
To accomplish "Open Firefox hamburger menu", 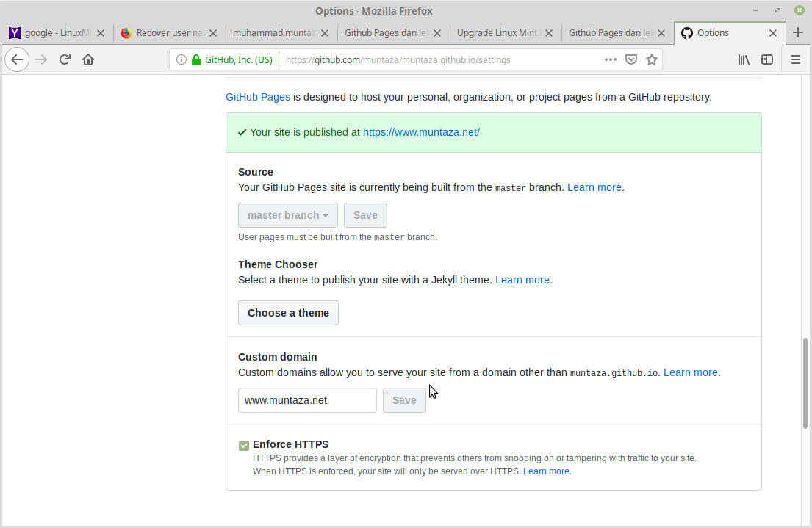I will point(796,60).
